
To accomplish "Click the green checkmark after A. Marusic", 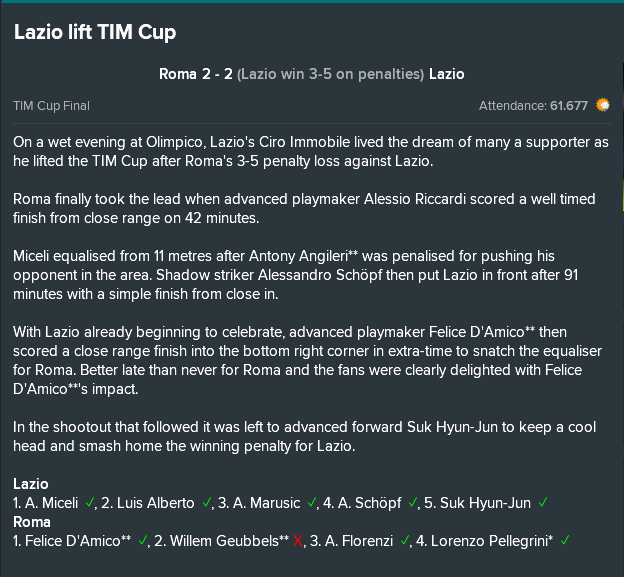I will coord(312,503).
